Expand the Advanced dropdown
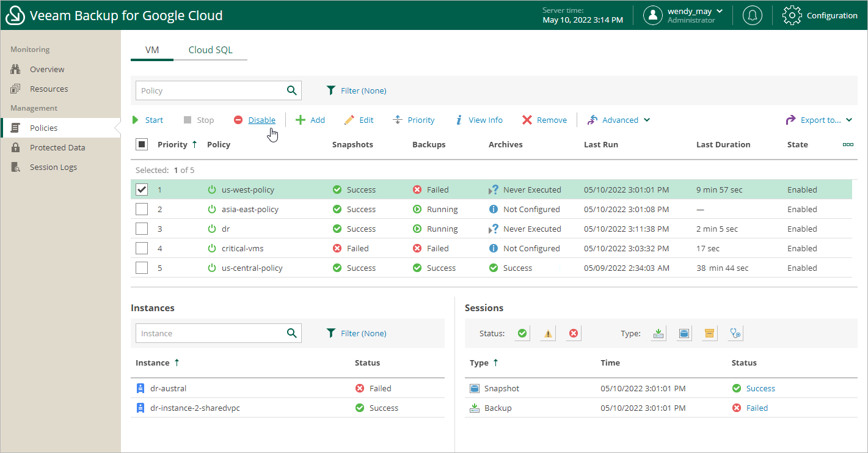Screen dimensions: 868x453 click(x=618, y=120)
